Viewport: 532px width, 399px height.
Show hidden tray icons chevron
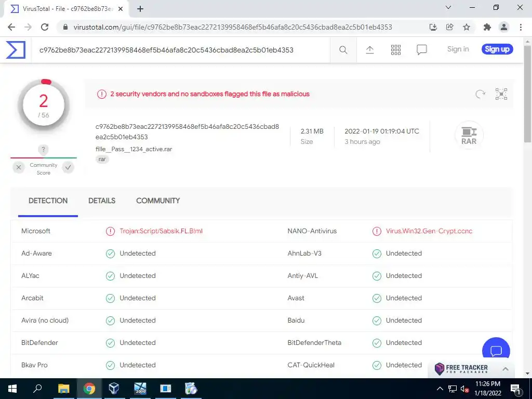tap(440, 389)
